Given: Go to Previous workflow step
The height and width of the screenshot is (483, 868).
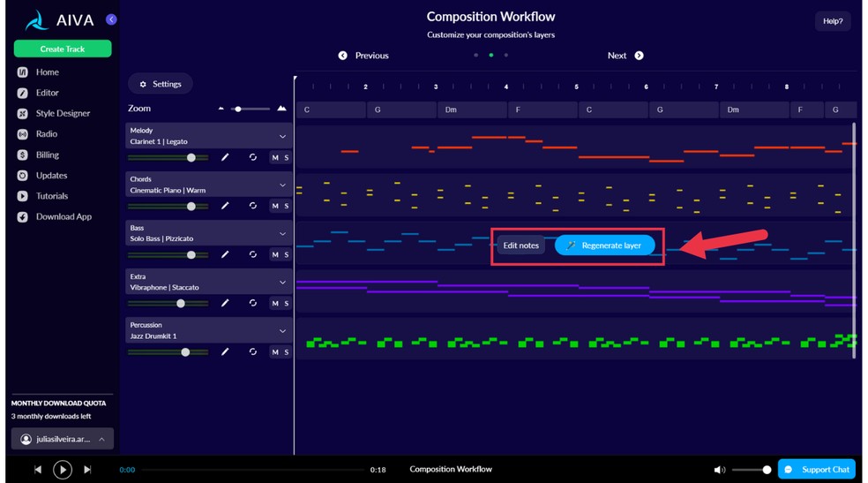Looking at the screenshot, I should click(x=363, y=56).
